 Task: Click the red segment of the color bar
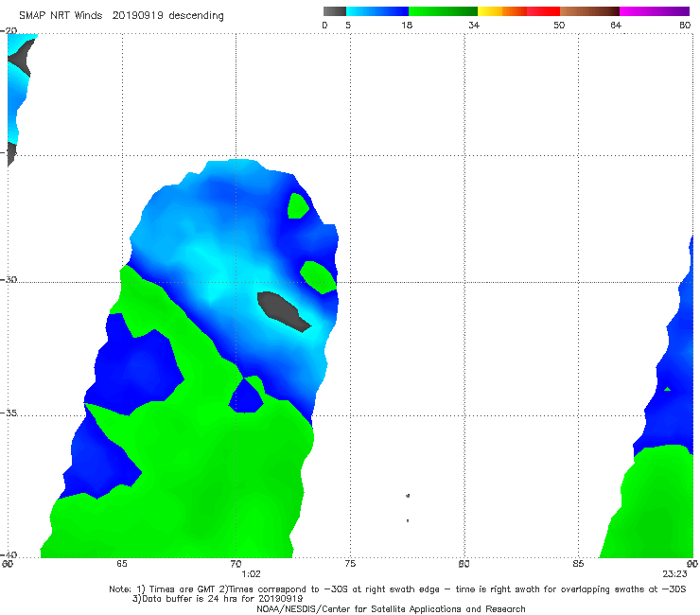543,11
